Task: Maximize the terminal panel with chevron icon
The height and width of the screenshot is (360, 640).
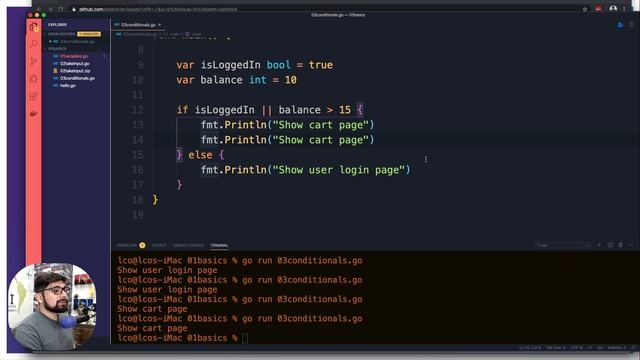Action: [631, 245]
